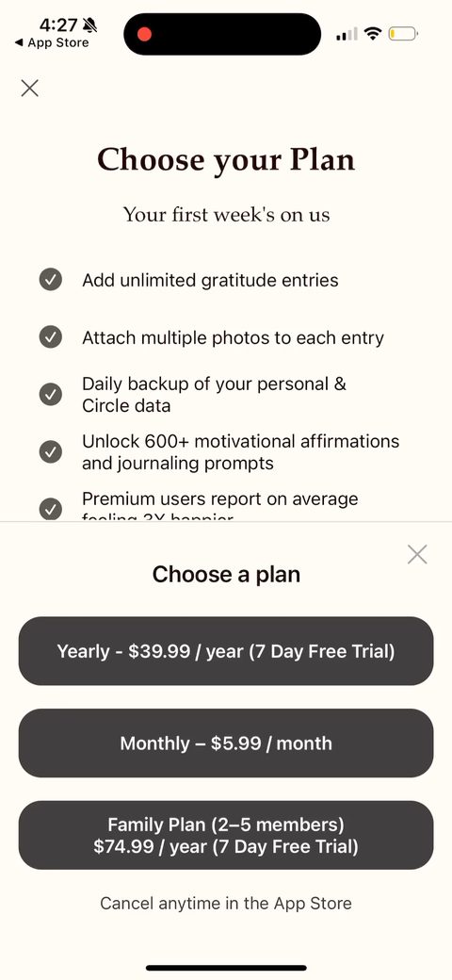Select the Monthly $5.99 plan
This screenshot has height=980, width=452.
226,743
